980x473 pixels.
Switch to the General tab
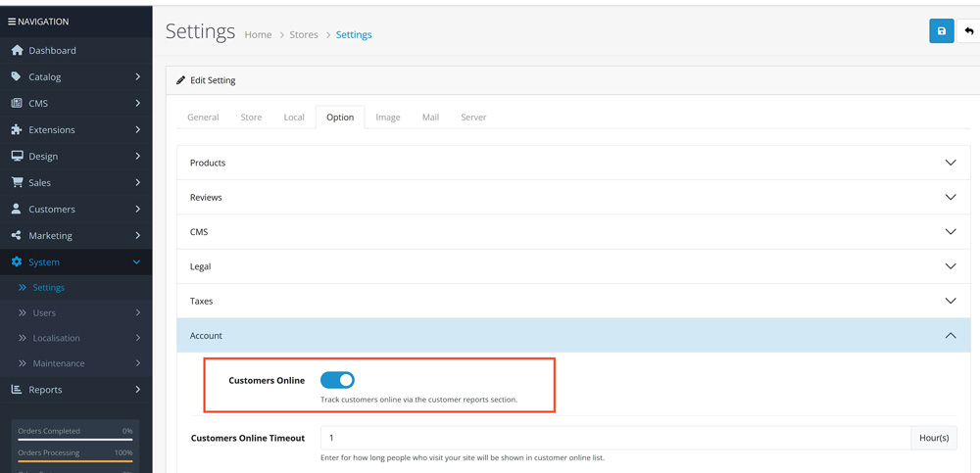click(x=203, y=118)
